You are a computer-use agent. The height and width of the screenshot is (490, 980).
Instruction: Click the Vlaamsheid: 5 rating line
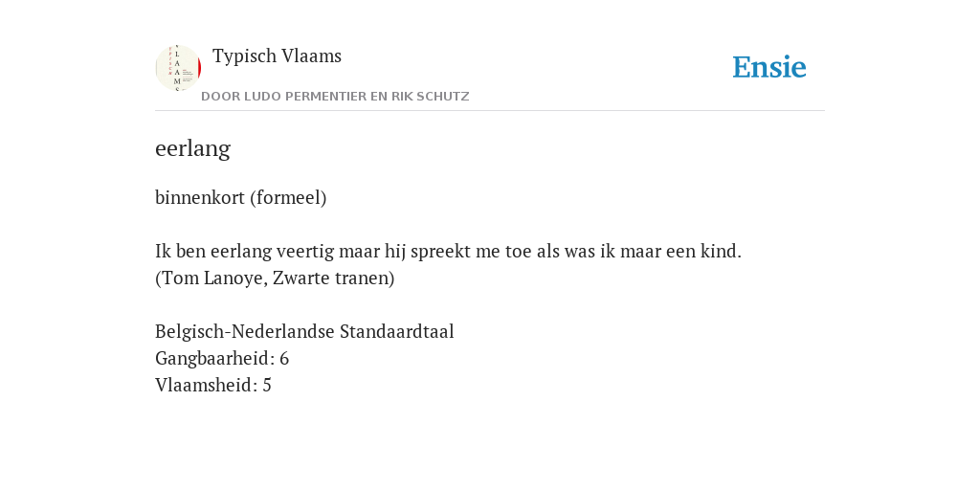(213, 385)
